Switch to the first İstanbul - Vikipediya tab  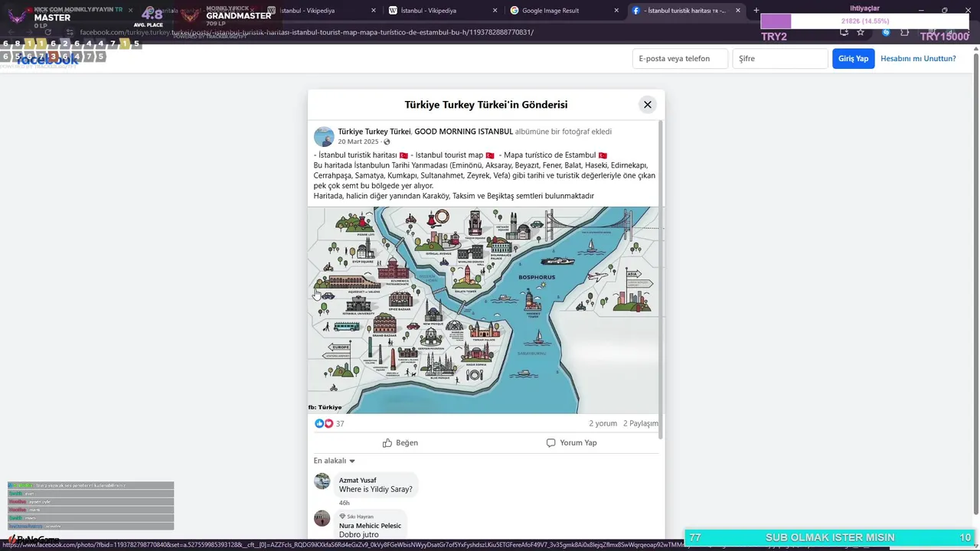tap(322, 11)
